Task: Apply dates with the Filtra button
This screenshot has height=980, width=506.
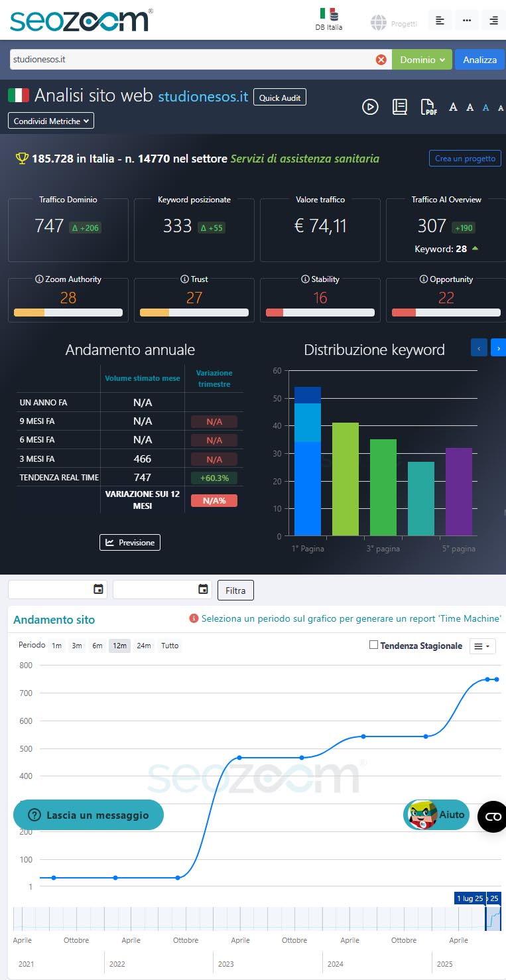Action: click(235, 590)
